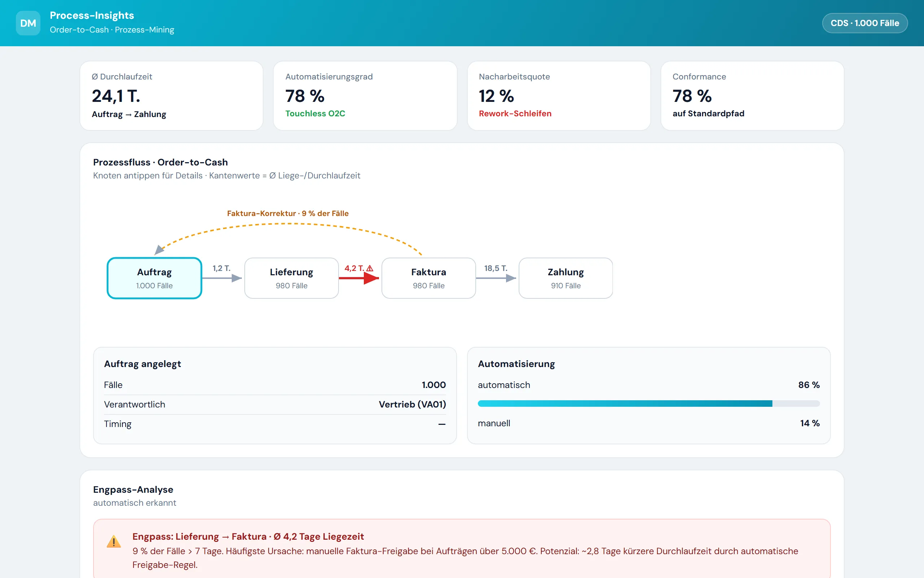Select the Zahlung process node
Image resolution: width=924 pixels, height=578 pixels.
[x=566, y=278]
